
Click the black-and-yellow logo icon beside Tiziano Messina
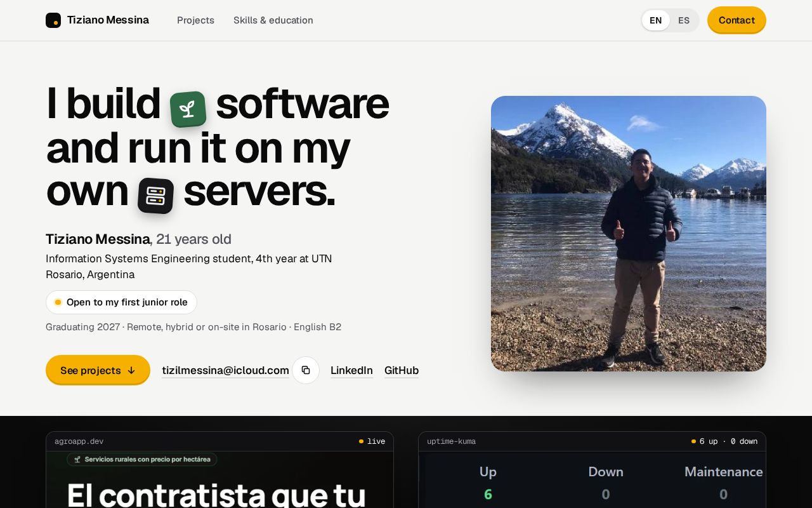click(x=53, y=20)
